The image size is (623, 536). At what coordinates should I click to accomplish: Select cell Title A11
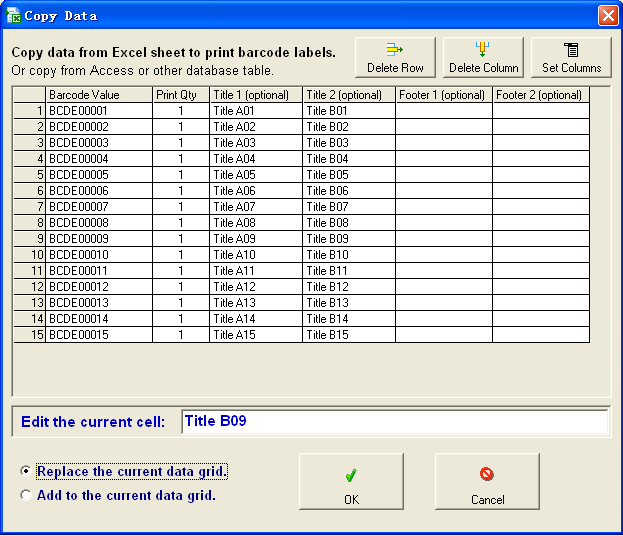256,271
